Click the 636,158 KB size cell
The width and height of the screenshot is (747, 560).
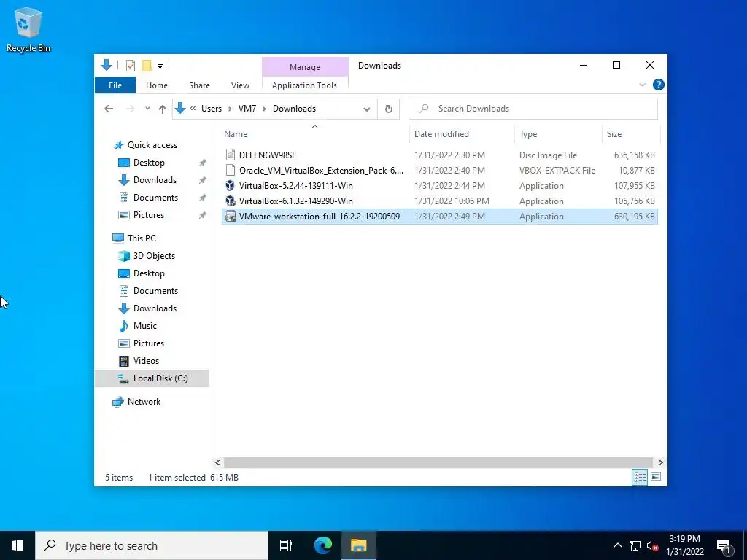pyautogui.click(x=634, y=155)
